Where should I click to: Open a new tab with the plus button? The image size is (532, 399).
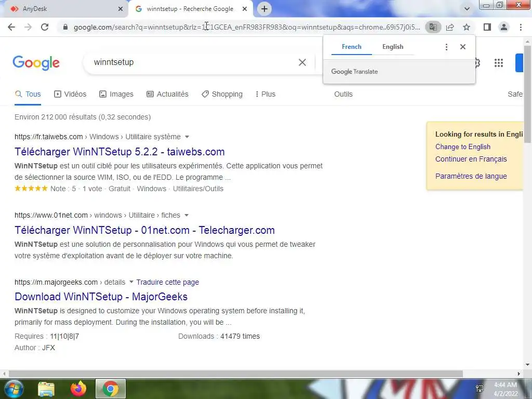[x=264, y=9]
